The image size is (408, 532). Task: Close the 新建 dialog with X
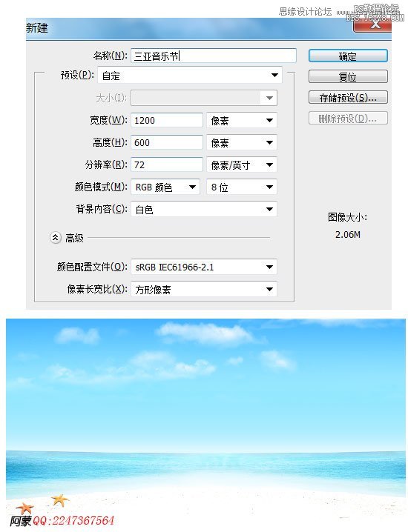pyautogui.click(x=374, y=24)
